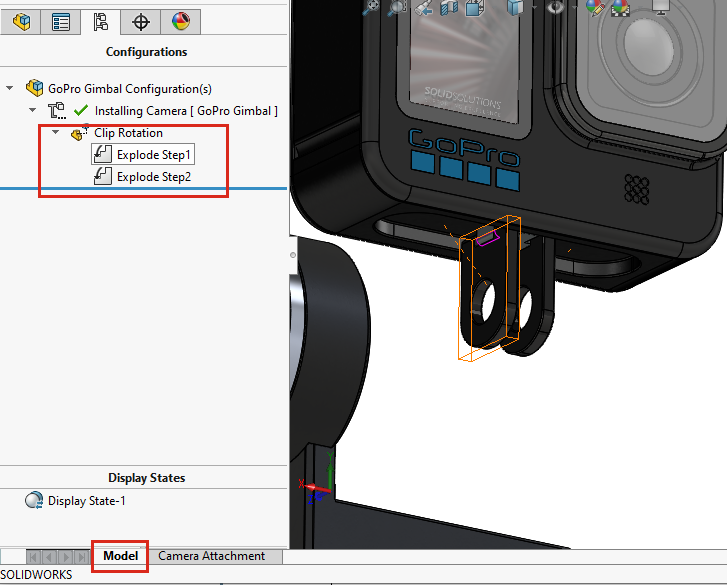727x585 pixels.
Task: Collapse the GoPro Gimbal Configuration(s) node
Action: pos(10,88)
